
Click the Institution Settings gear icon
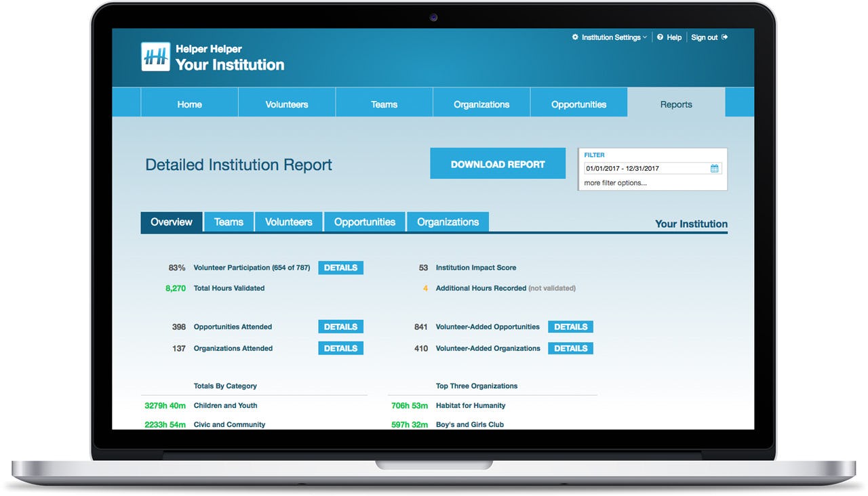(575, 37)
